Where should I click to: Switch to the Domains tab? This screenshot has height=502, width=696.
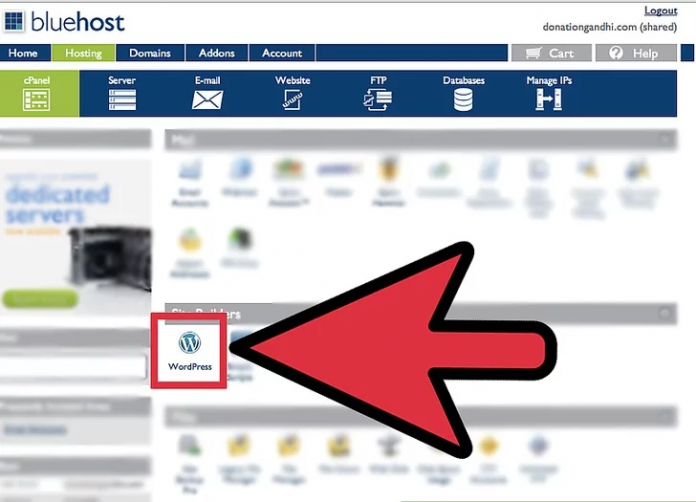[150, 53]
